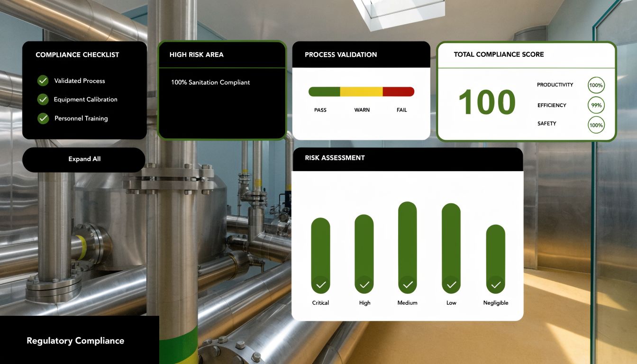Select the checkmark under the Low risk bar

click(x=451, y=285)
